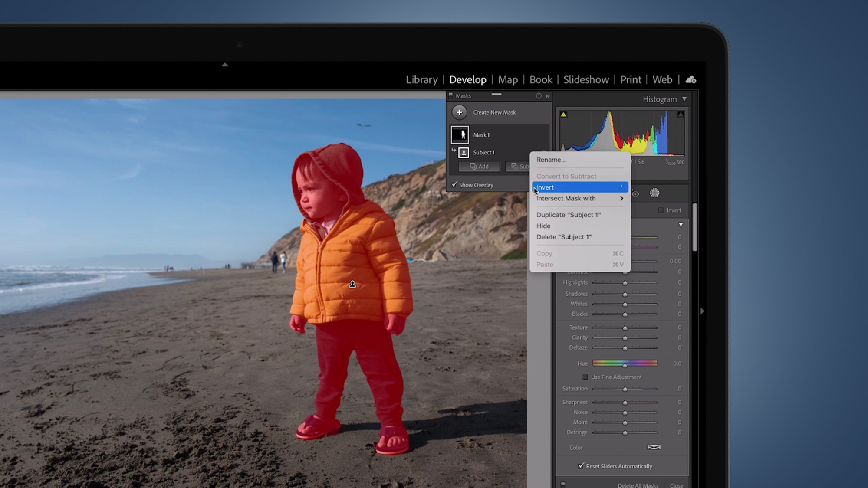This screenshot has width=868, height=488.
Task: Click Duplicate Subject 1 button in context menu
Action: click(x=568, y=215)
